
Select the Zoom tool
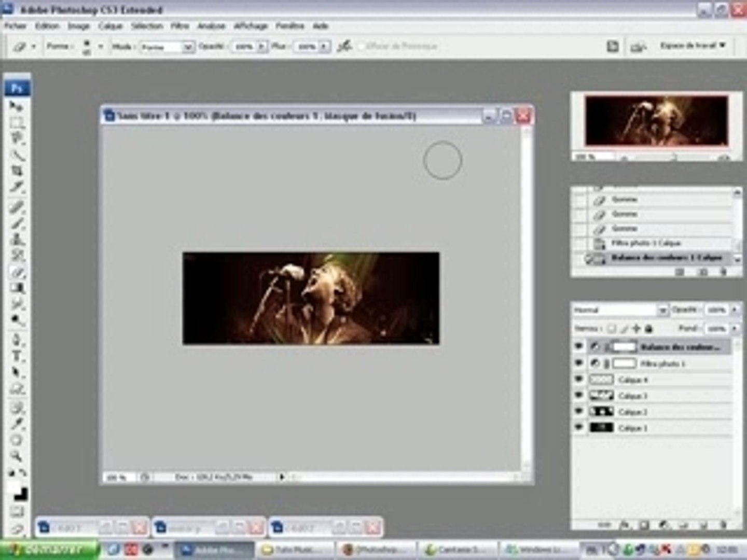pyautogui.click(x=17, y=456)
